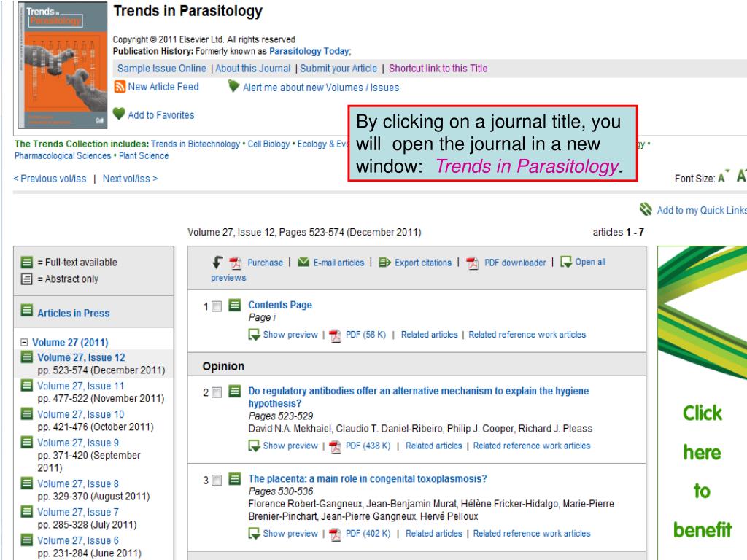Click the Export citations link text
The image size is (747, 560).
[423, 262]
